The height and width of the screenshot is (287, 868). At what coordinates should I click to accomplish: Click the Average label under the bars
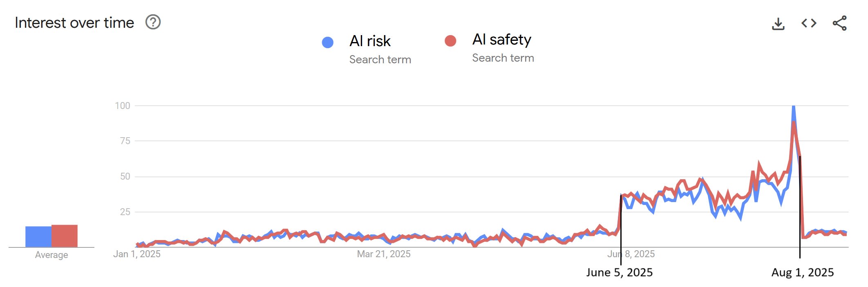point(51,255)
